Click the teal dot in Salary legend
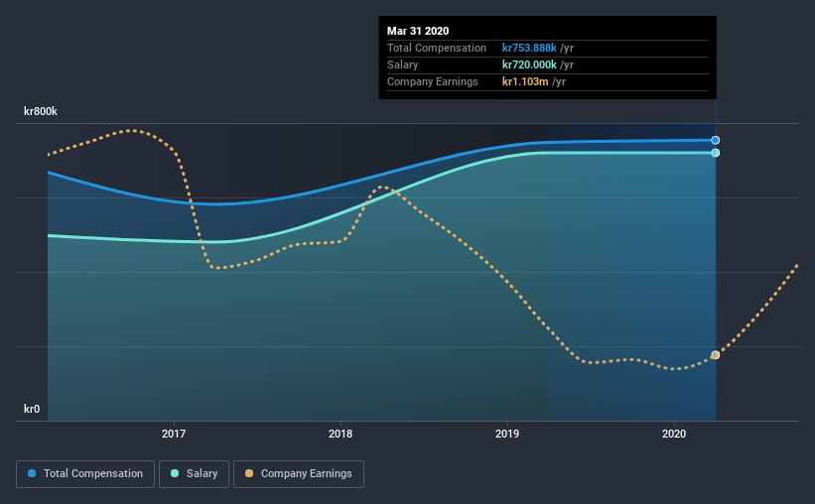Screen dimensions: 815x504 [175, 473]
